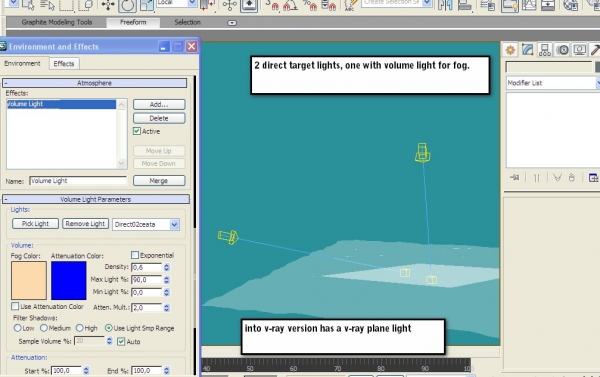Image resolution: width=600 pixels, height=377 pixels.
Task: Enable Use Attenuation Color checkbox
Action: [15, 306]
